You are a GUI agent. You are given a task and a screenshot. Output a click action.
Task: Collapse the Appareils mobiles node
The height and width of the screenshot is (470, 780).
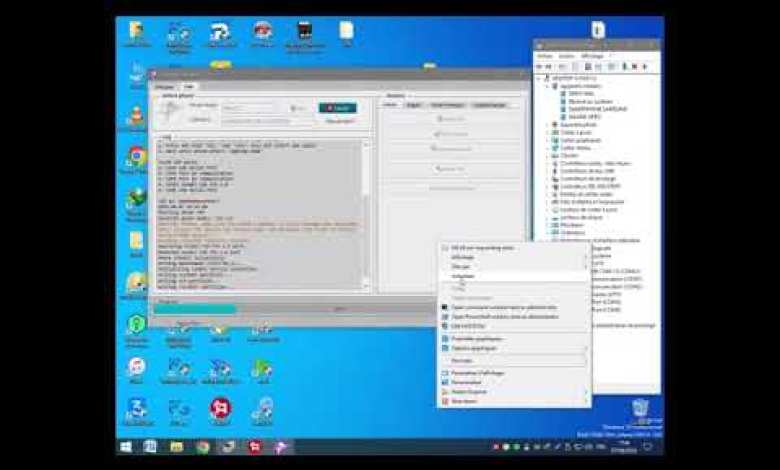click(547, 87)
